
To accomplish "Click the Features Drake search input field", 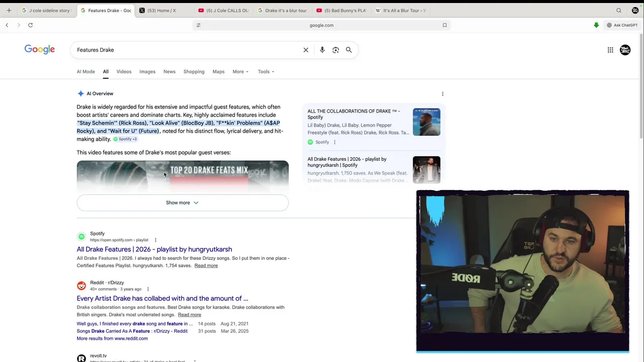I will (186, 50).
